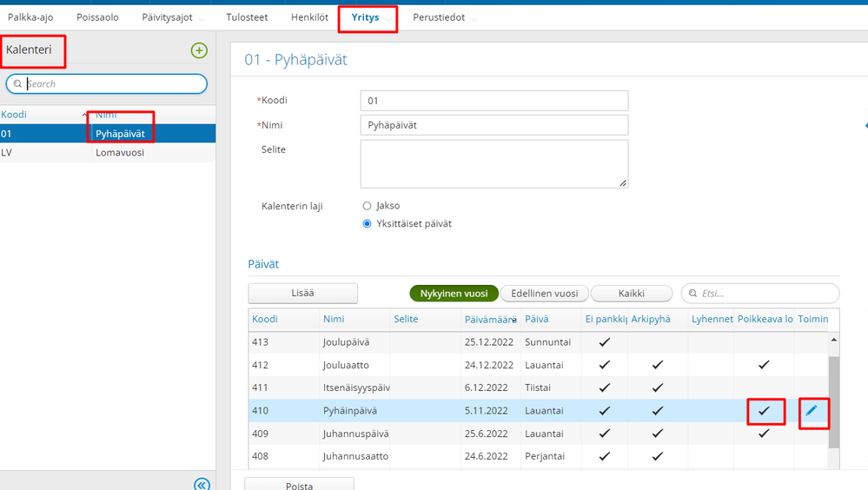Viewport: 868px width, 490px height.
Task: Show Kaikki days
Action: tap(632, 294)
